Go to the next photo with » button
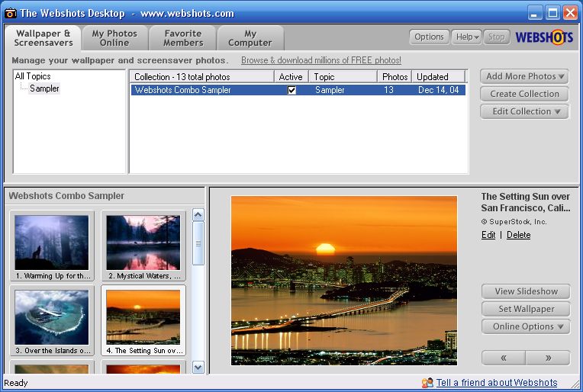This screenshot has width=583, height=392. click(x=548, y=358)
